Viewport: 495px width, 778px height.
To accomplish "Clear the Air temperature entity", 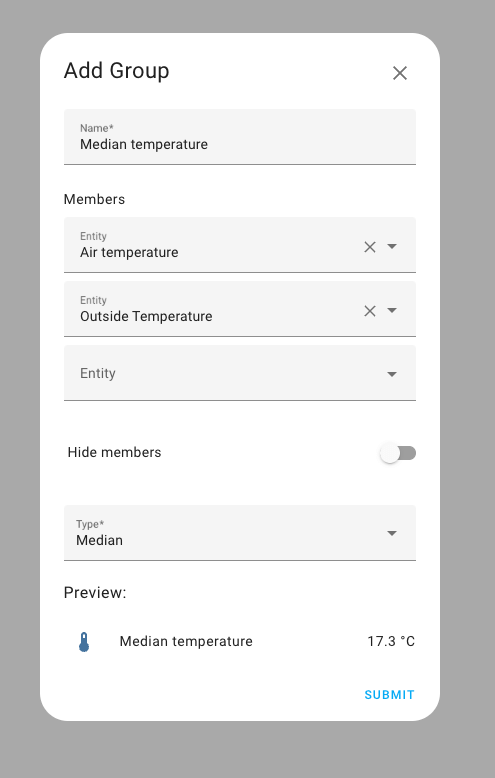I will (370, 247).
